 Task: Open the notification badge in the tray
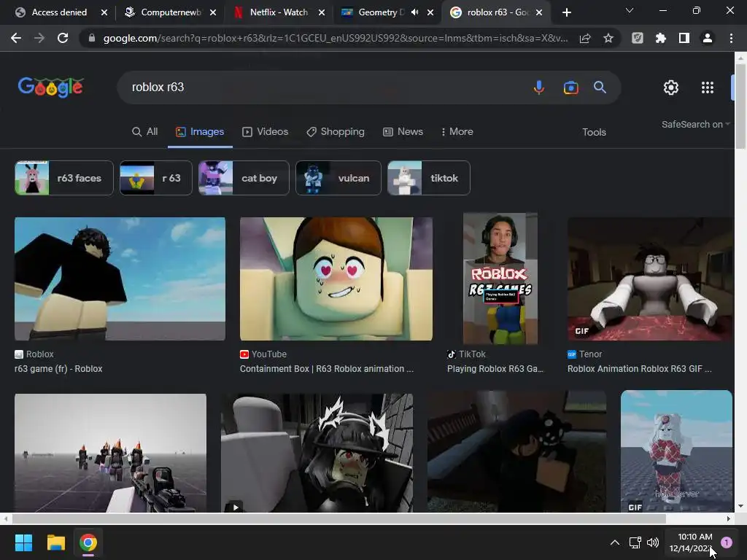tap(727, 542)
